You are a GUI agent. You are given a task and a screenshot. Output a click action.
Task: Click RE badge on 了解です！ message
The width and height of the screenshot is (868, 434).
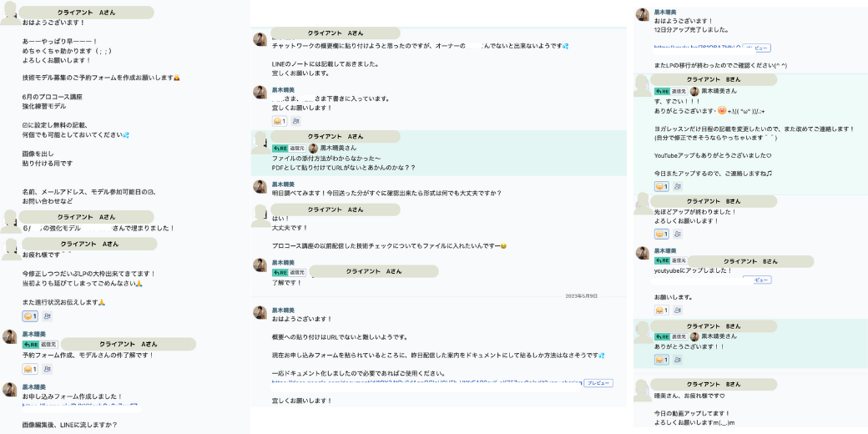point(280,272)
